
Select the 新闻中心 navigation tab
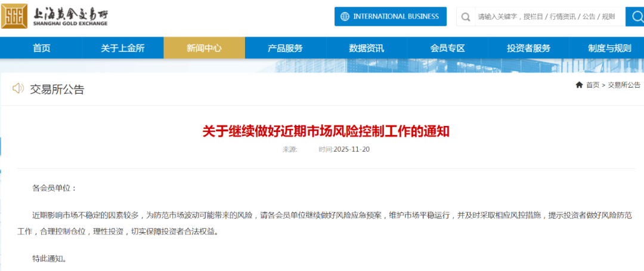(204, 48)
